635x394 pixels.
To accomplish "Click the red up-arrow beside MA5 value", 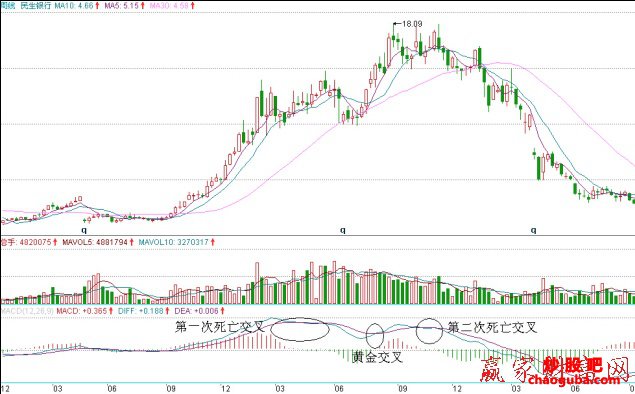I will [x=143, y=6].
